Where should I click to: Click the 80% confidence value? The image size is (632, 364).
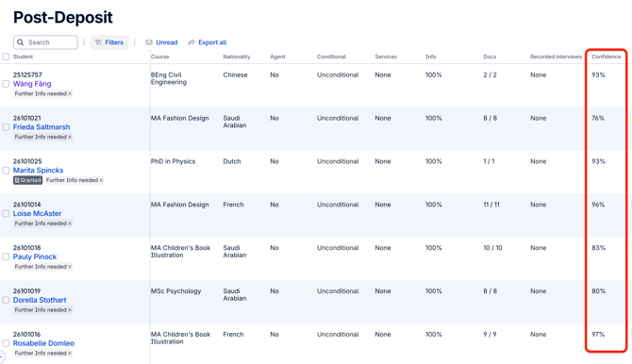pos(599,291)
